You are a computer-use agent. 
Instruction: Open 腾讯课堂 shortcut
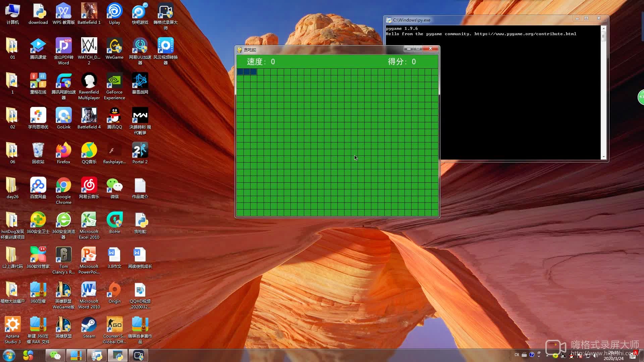tap(38, 49)
